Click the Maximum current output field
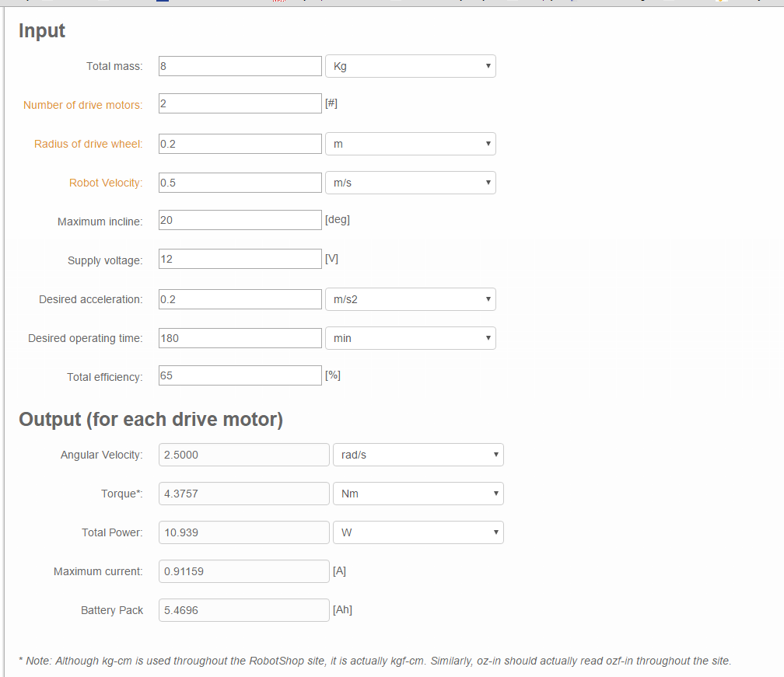 click(243, 571)
